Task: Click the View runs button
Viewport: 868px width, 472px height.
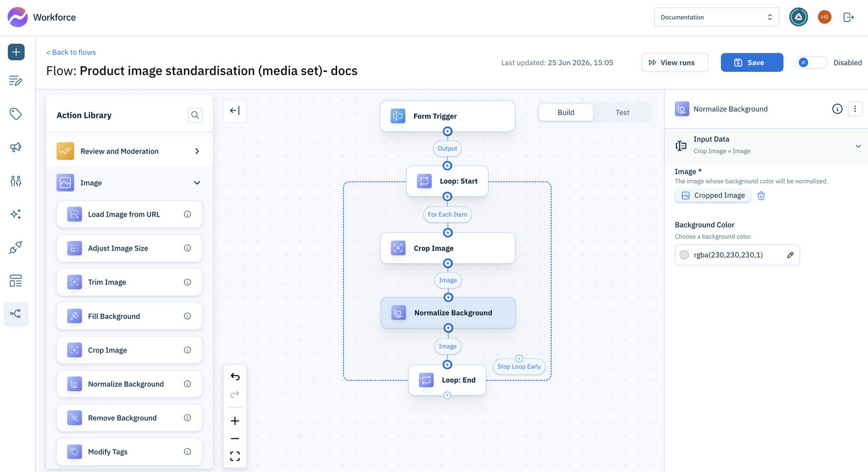Action: (675, 62)
